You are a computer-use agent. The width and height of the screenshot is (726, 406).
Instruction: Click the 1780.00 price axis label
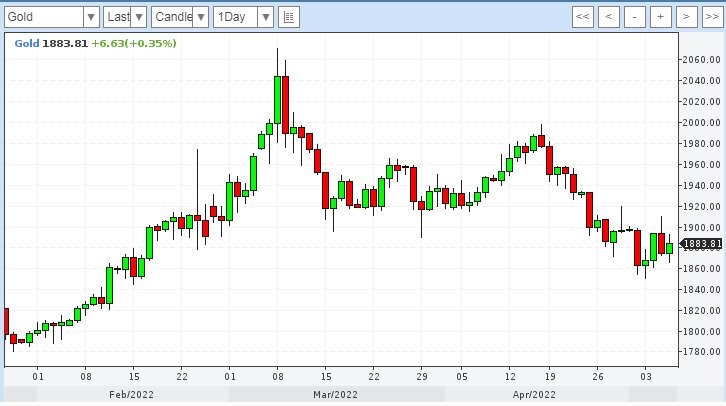(x=702, y=352)
